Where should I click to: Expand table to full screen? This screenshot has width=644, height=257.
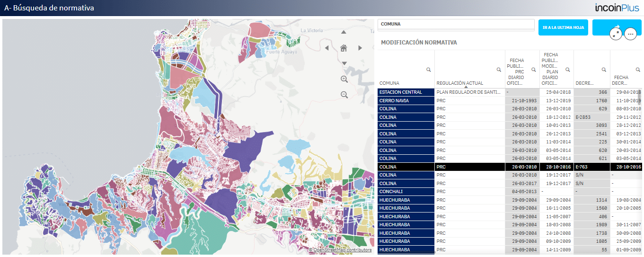(x=616, y=34)
